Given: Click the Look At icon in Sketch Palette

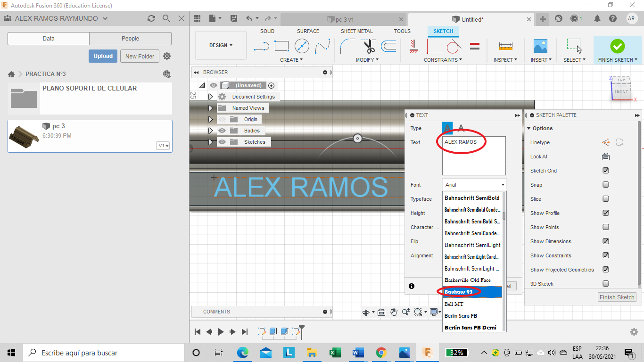Looking at the screenshot, I should (x=606, y=156).
